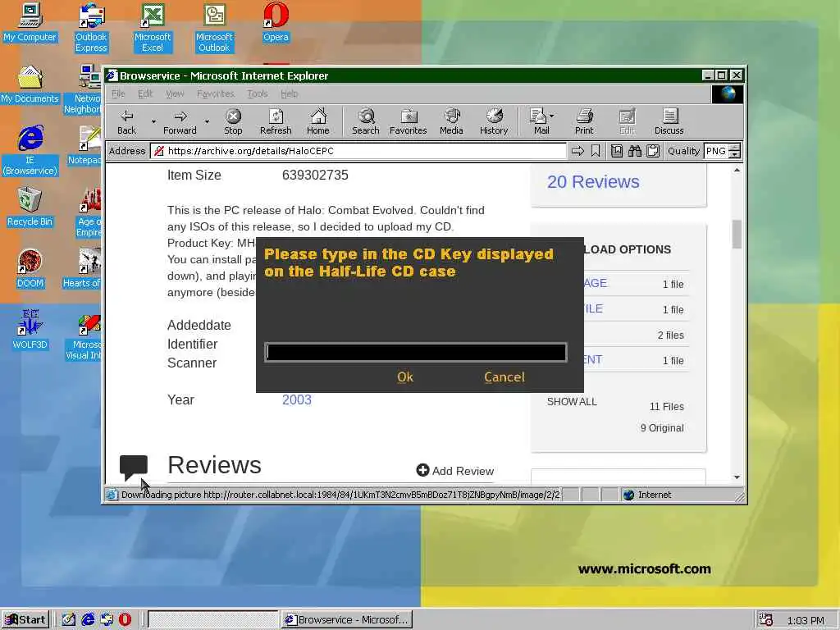Viewport: 840px width, 630px height.
Task: Click the Browservice taskbar button
Action: tap(348, 620)
